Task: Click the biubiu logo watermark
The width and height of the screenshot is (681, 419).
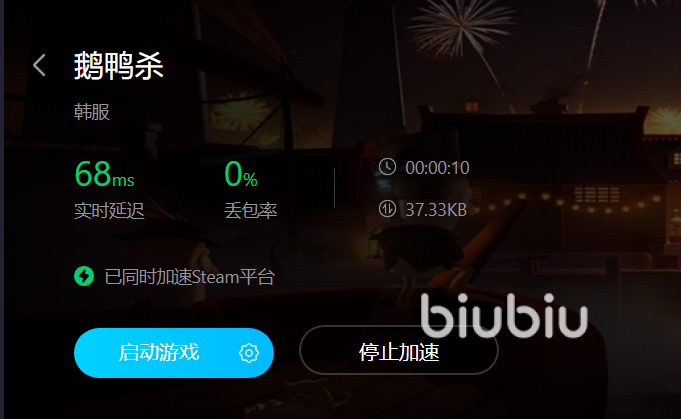Action: point(504,316)
